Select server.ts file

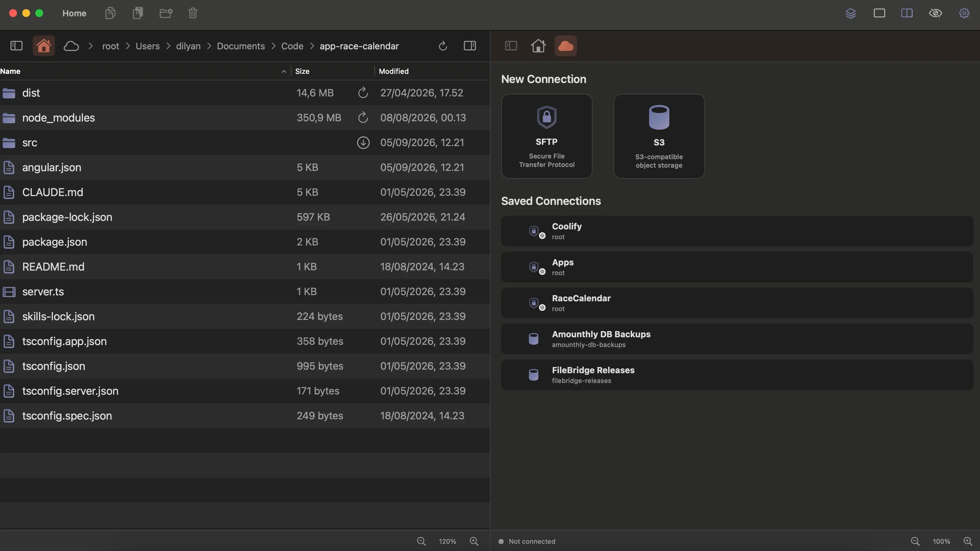coord(245,292)
